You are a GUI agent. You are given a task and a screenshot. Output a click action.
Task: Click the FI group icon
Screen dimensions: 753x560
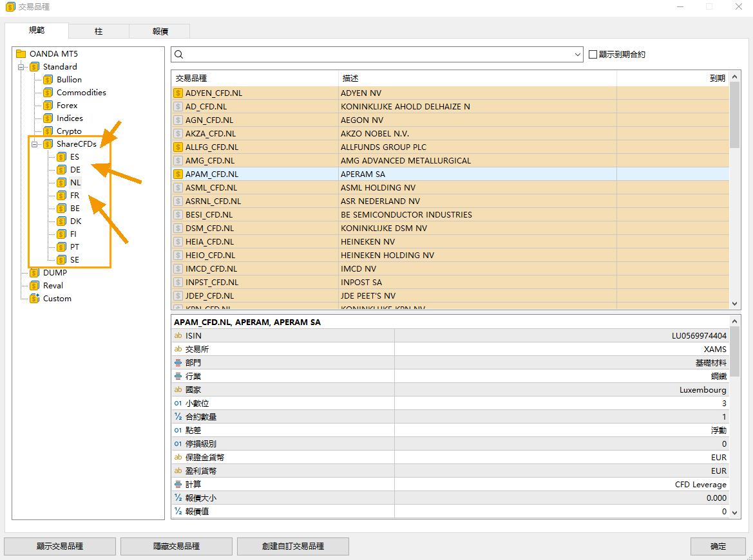[x=61, y=234]
